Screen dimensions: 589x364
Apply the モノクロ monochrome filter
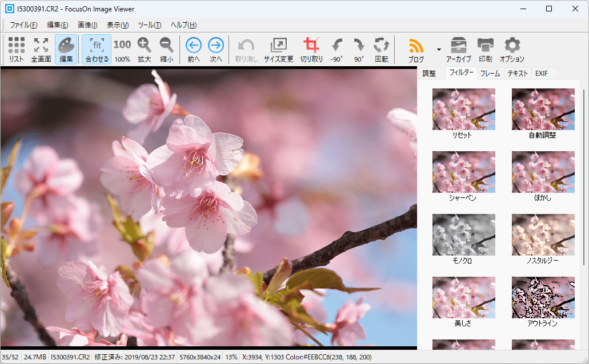pos(463,240)
